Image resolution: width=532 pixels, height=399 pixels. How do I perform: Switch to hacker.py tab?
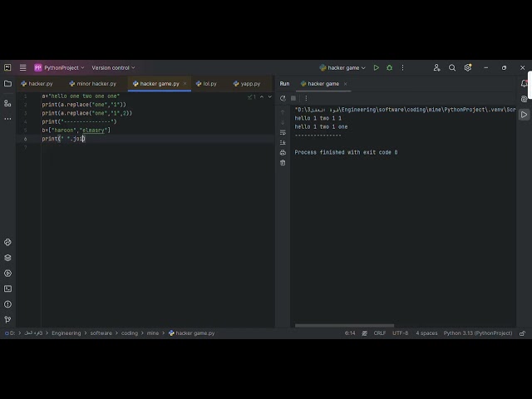pos(37,83)
